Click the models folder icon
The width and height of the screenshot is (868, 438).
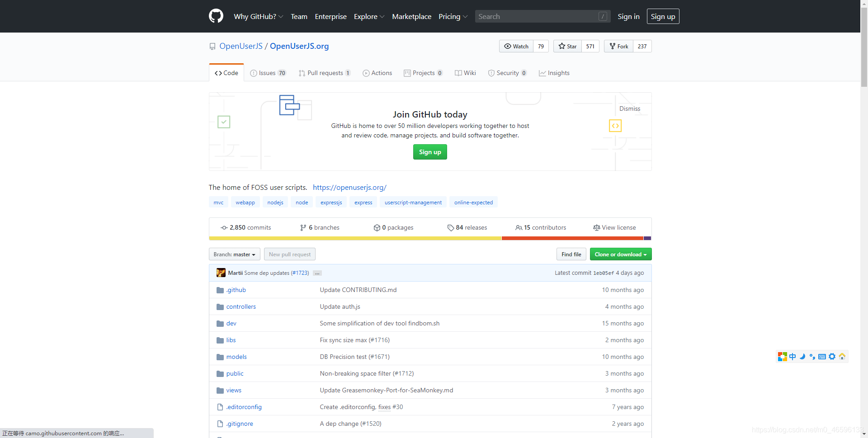(x=220, y=357)
